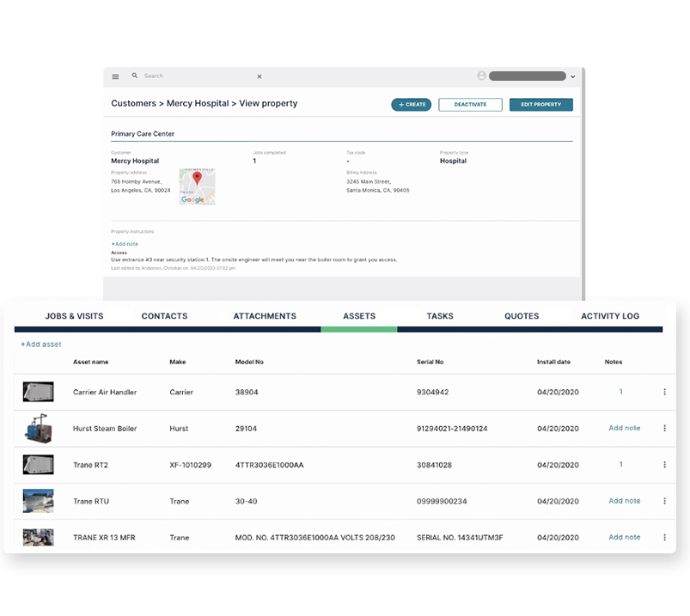Click the green progress indicator under the Assets tab
This screenshot has height=616, width=690.
pos(360,328)
